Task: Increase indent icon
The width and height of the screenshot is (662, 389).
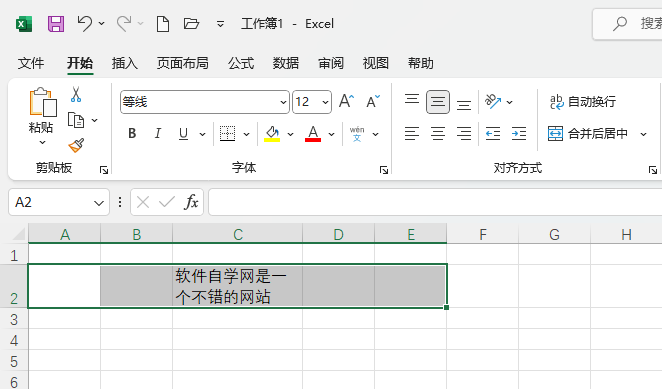Action: (519, 134)
